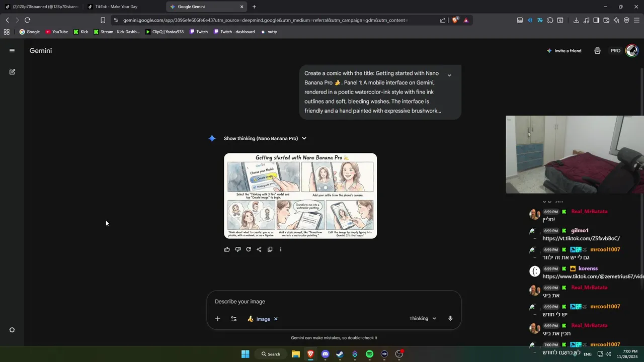Open File Explorer from taskbar

296,354
